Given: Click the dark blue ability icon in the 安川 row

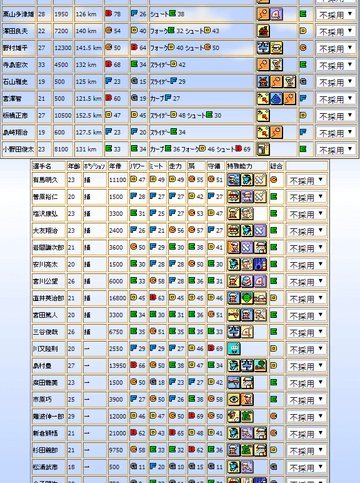Looking at the screenshot, I should (260, 264).
